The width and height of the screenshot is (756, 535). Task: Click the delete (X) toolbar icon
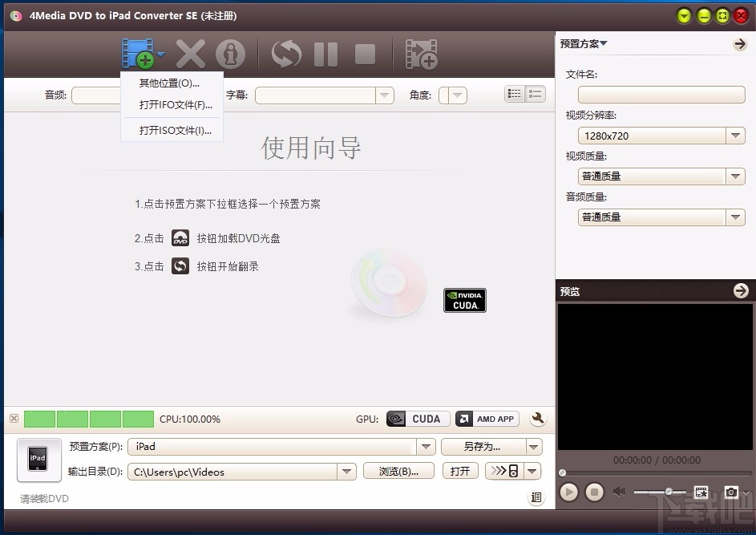point(190,52)
